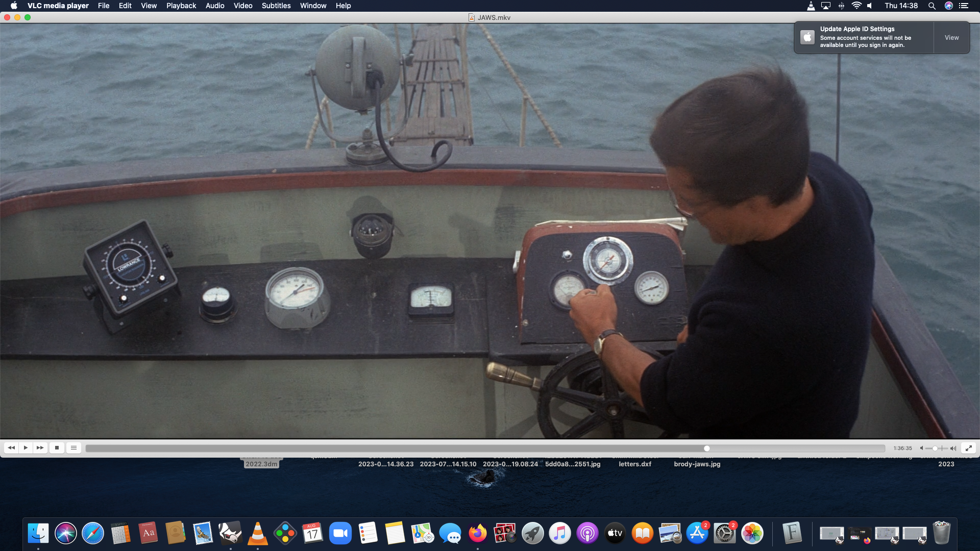The width and height of the screenshot is (980, 551).
Task: Open Reminders from the Dock
Action: 367,534
